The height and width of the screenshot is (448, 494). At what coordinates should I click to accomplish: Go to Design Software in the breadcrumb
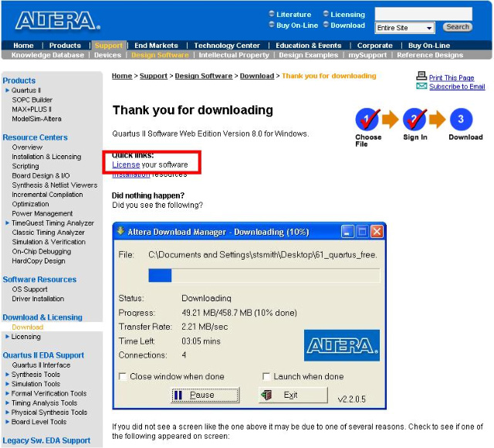coord(204,76)
